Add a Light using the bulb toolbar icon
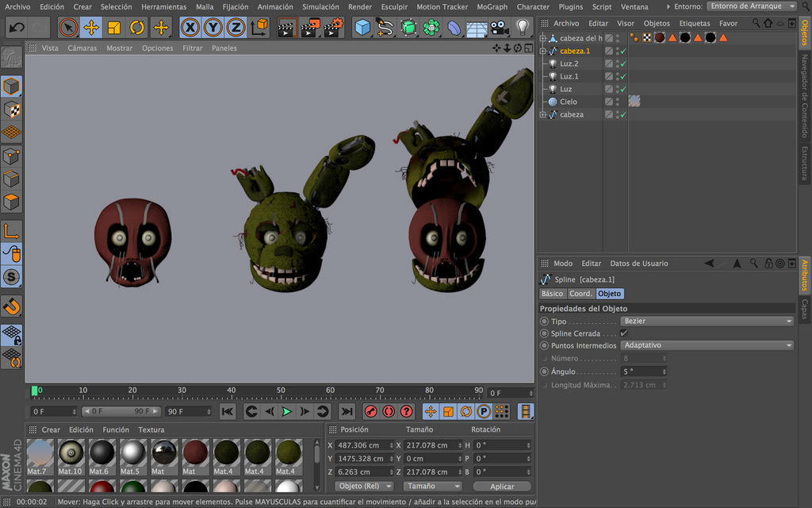This screenshot has height=508, width=812. [521, 26]
